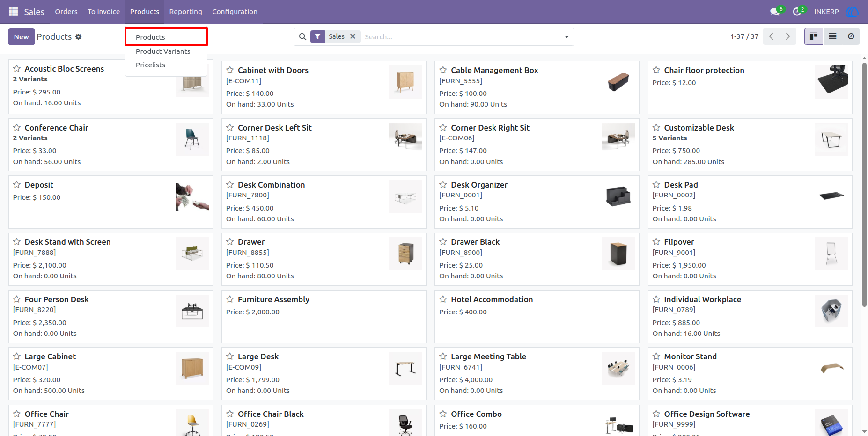Switch to list view
The width and height of the screenshot is (868, 436).
[x=832, y=36]
